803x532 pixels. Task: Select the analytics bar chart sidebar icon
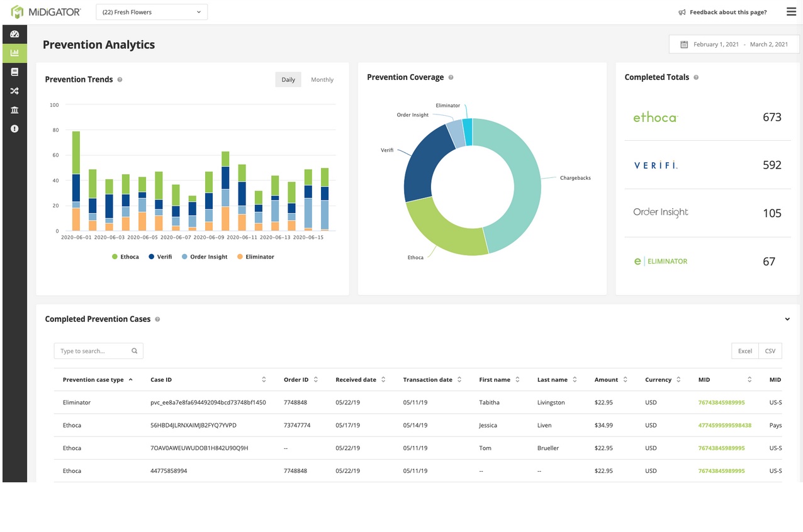coord(14,53)
